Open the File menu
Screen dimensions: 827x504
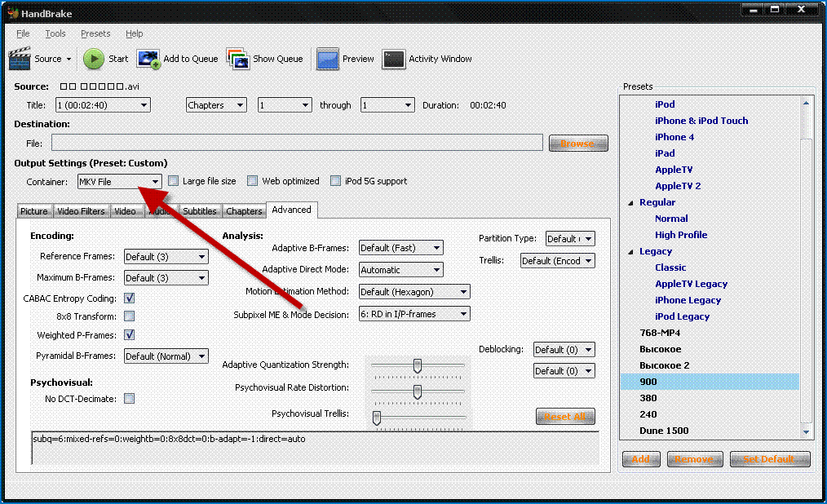(23, 33)
